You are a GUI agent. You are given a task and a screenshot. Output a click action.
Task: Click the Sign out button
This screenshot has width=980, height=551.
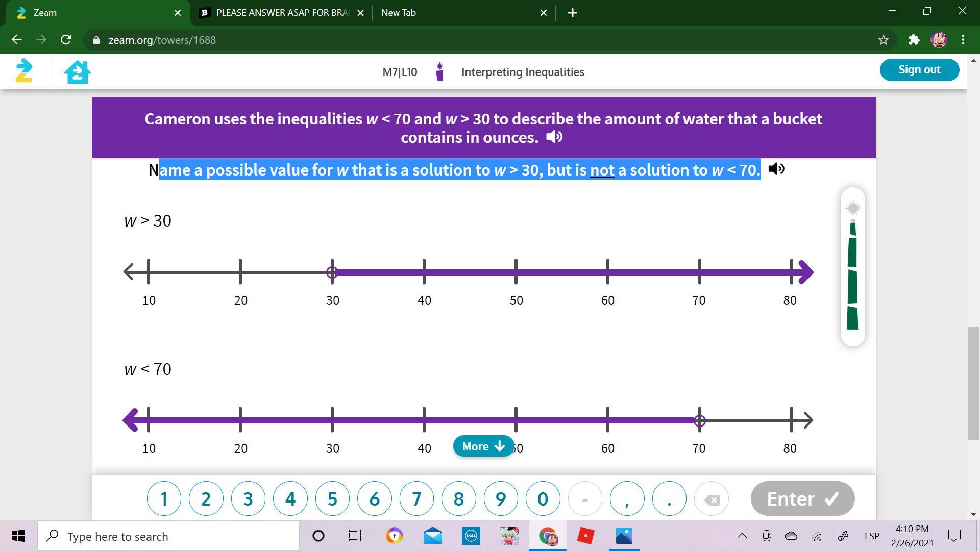click(919, 70)
